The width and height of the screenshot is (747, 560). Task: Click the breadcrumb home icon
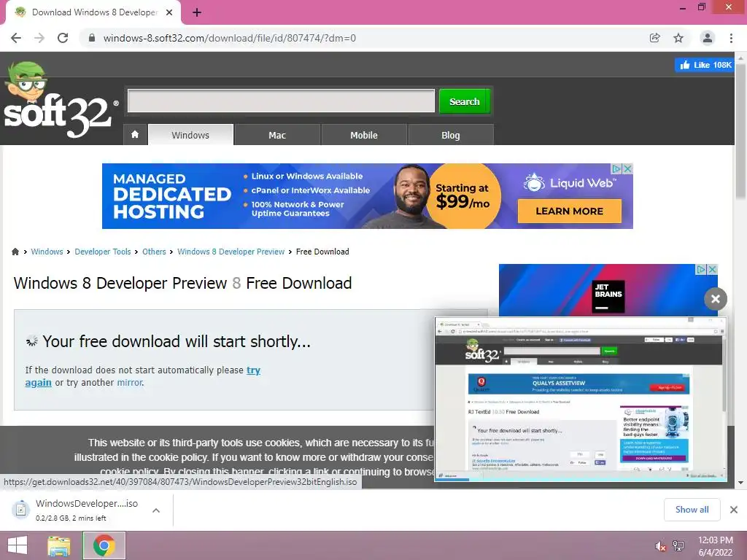coord(15,252)
